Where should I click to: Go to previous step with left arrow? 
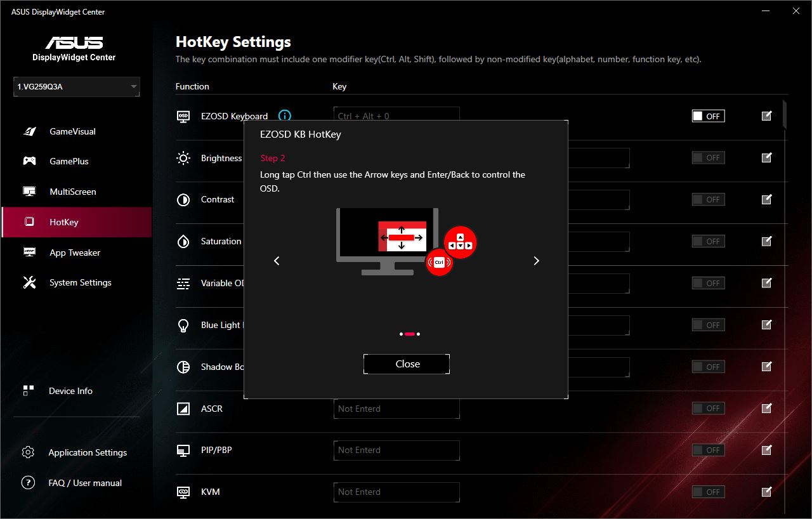pos(277,261)
